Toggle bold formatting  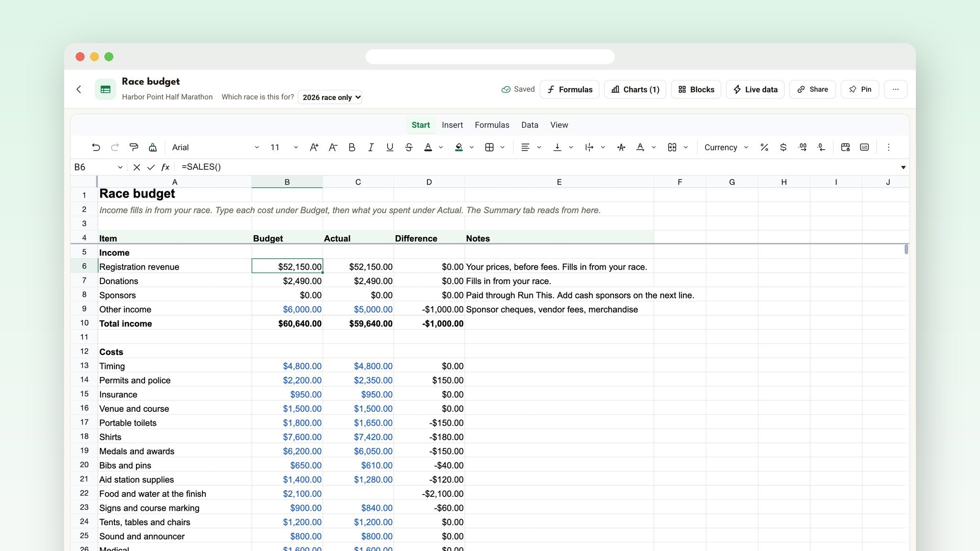pyautogui.click(x=352, y=147)
